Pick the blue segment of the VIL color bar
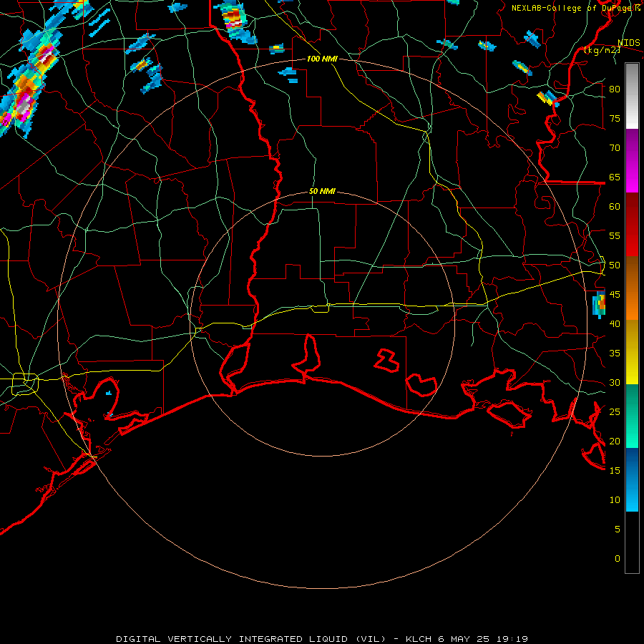Image resolution: width=644 pixels, height=644 pixels. [632, 479]
